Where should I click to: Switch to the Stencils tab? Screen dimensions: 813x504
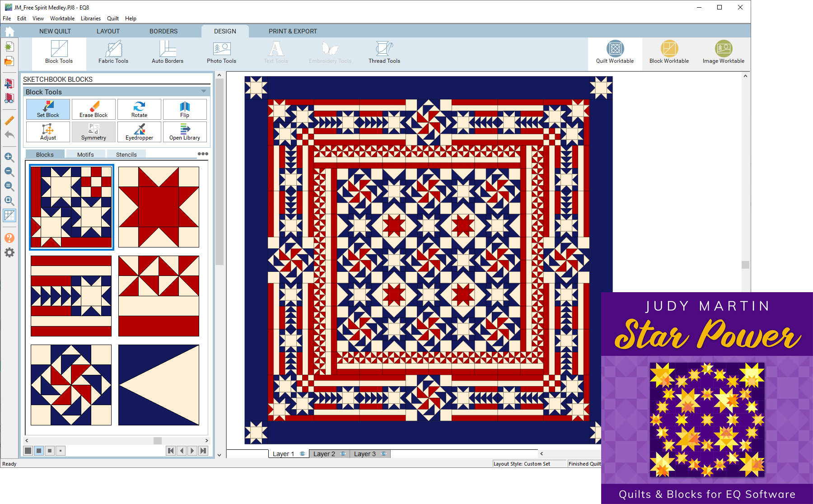point(126,154)
